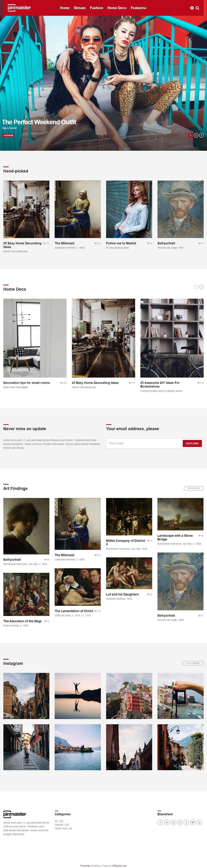The image size is (207, 868).
Task: Click VIEW MORE in Art Findings
Action: [x=193, y=488]
